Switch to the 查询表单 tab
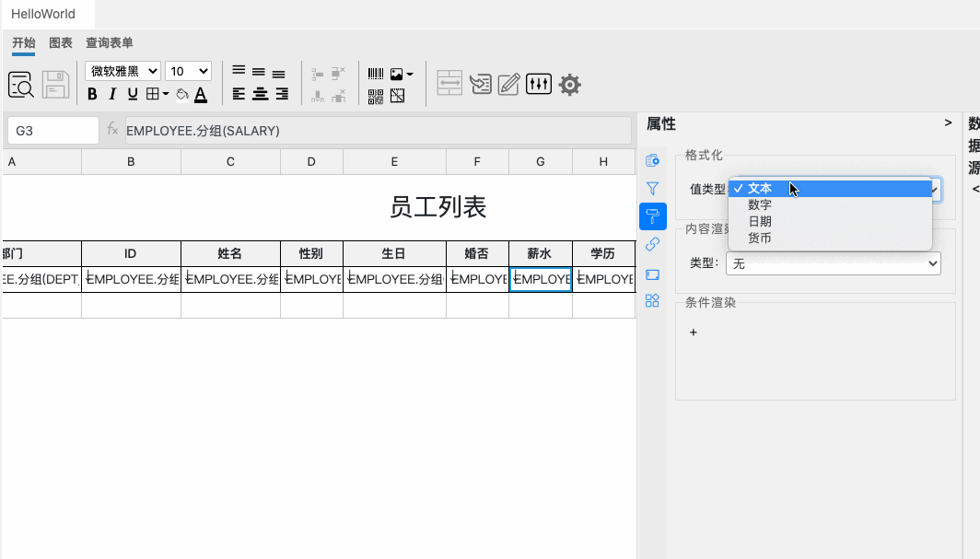The image size is (980, 559). [110, 42]
